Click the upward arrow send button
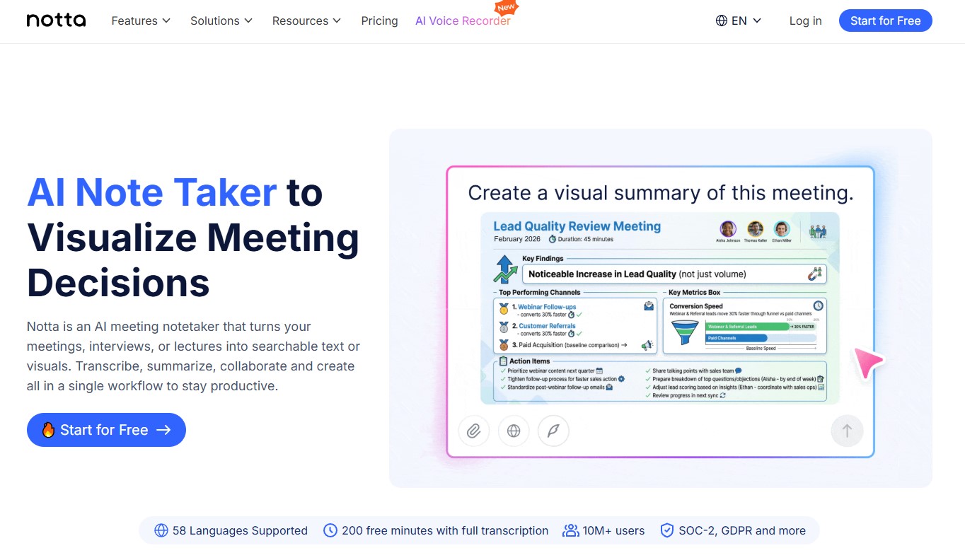Screen dimensions: 965x560 [x=847, y=431]
